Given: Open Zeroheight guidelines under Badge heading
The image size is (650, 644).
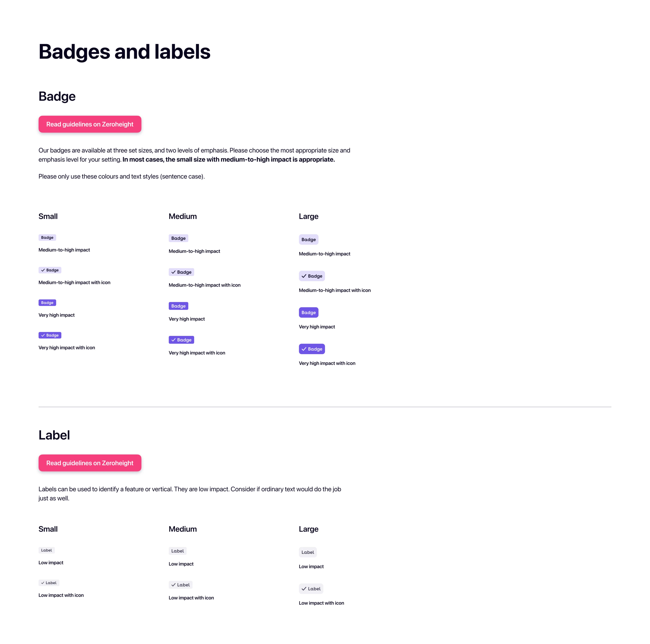Looking at the screenshot, I should [90, 124].
